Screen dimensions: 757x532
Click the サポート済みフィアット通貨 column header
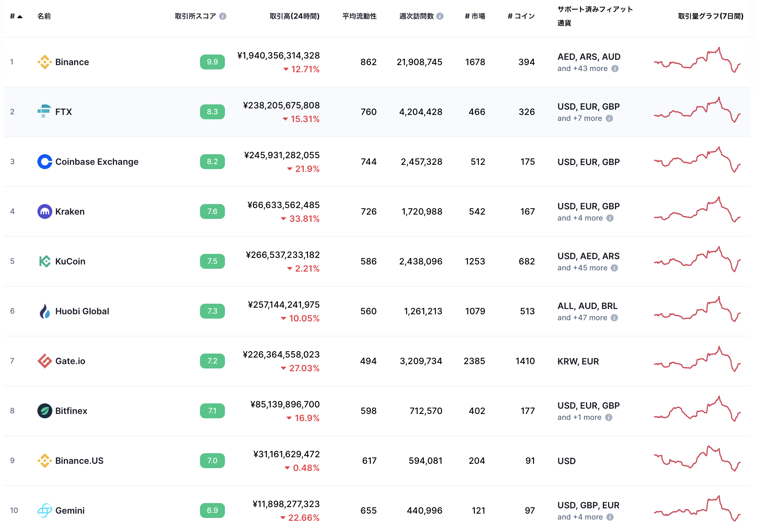pos(595,16)
